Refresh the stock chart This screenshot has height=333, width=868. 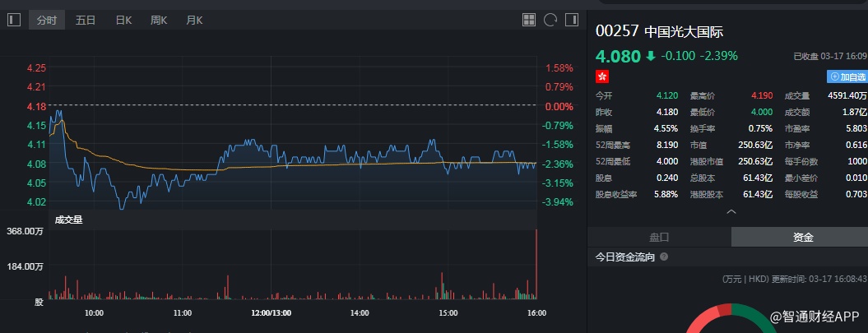550,19
